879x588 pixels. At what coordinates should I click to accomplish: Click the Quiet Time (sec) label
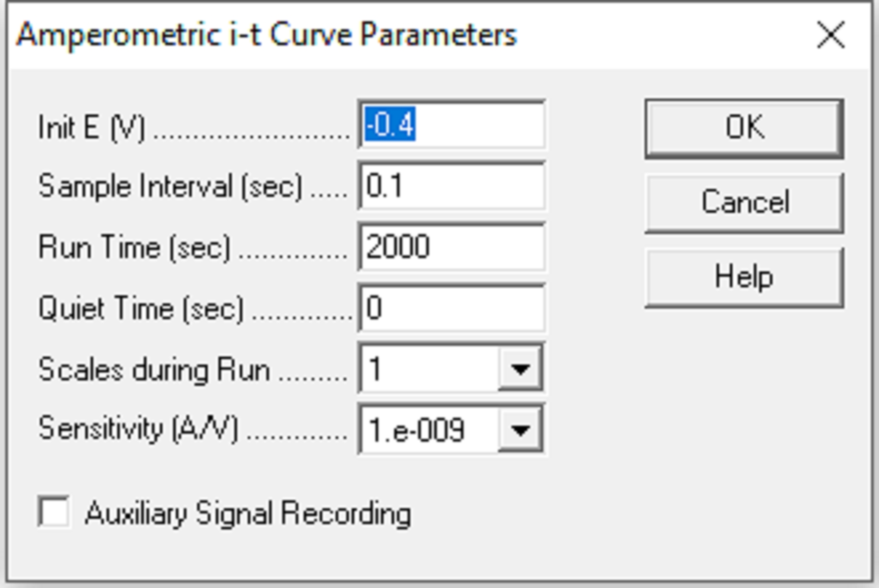point(141,308)
